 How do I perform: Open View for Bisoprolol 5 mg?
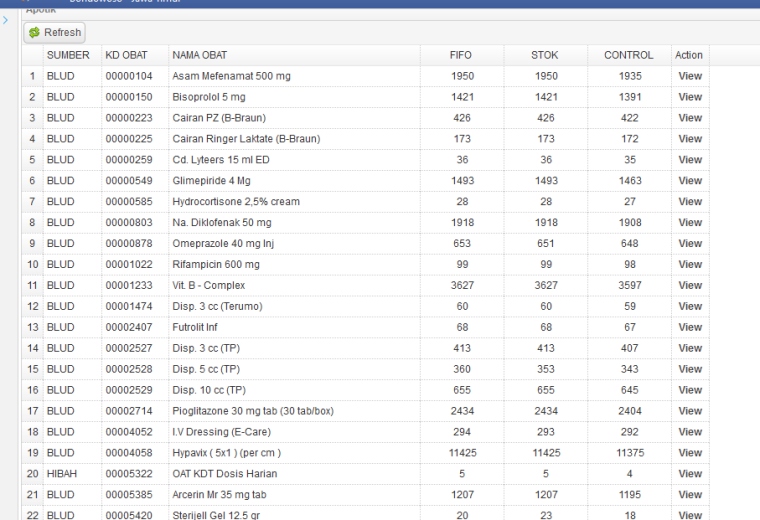coord(690,97)
